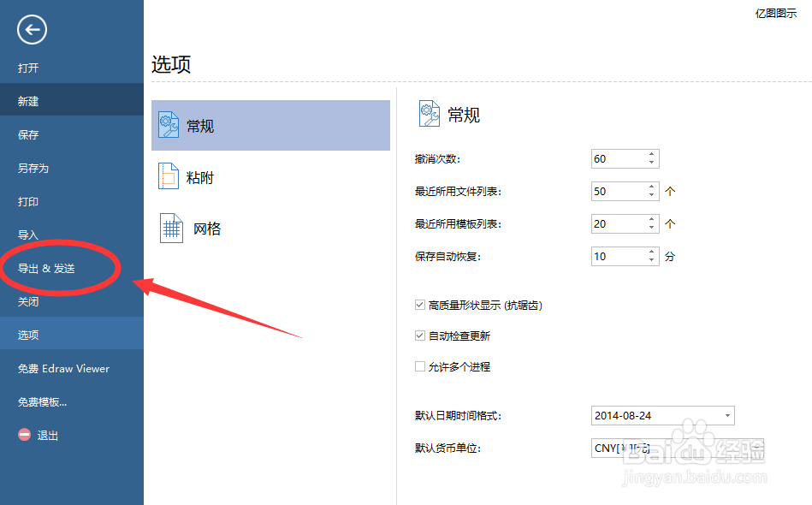This screenshot has height=505, width=812.
Task: Click the back arrow to leave options
Action: 31,29
